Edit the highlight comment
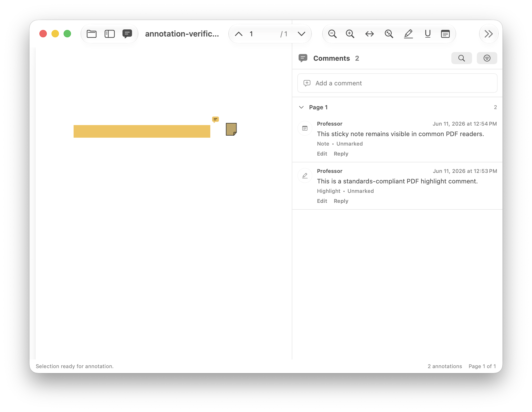Screen dimensions: 532x412 pyautogui.click(x=322, y=201)
